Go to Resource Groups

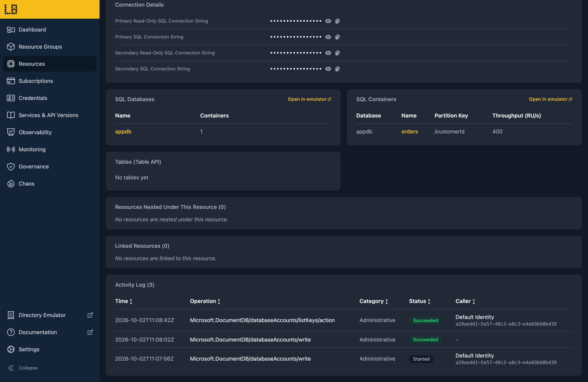coord(50,47)
